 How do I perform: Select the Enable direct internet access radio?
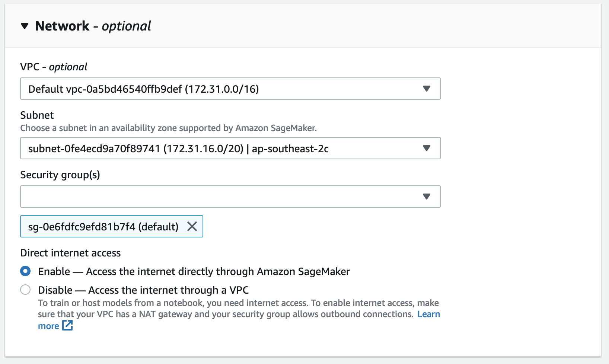click(25, 271)
